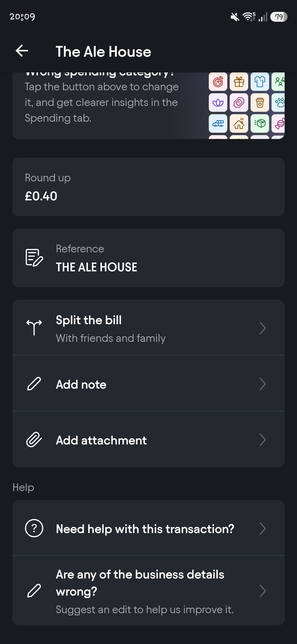Tap the lotus flower category icon

point(218,103)
